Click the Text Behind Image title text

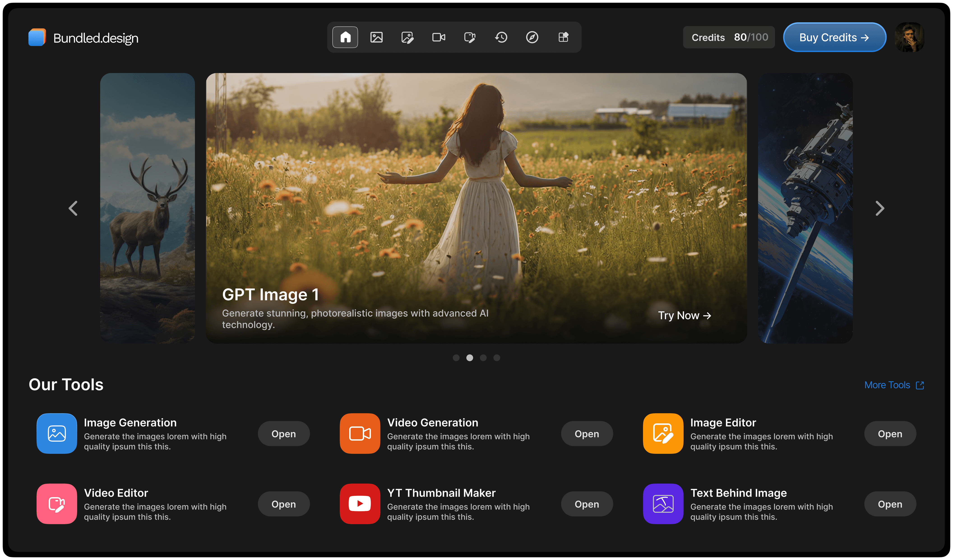tap(738, 493)
